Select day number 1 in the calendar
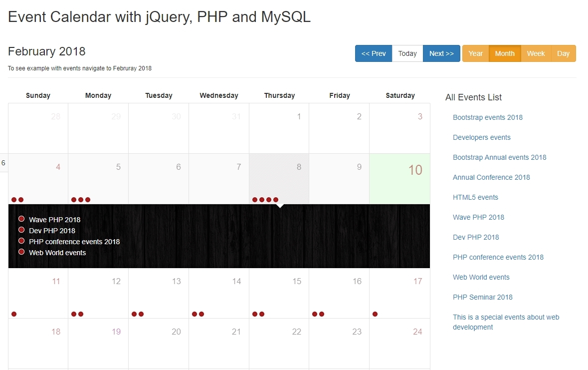588x370 pixels. (x=299, y=116)
